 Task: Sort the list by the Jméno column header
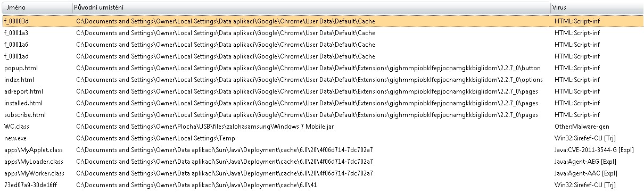coord(37,8)
